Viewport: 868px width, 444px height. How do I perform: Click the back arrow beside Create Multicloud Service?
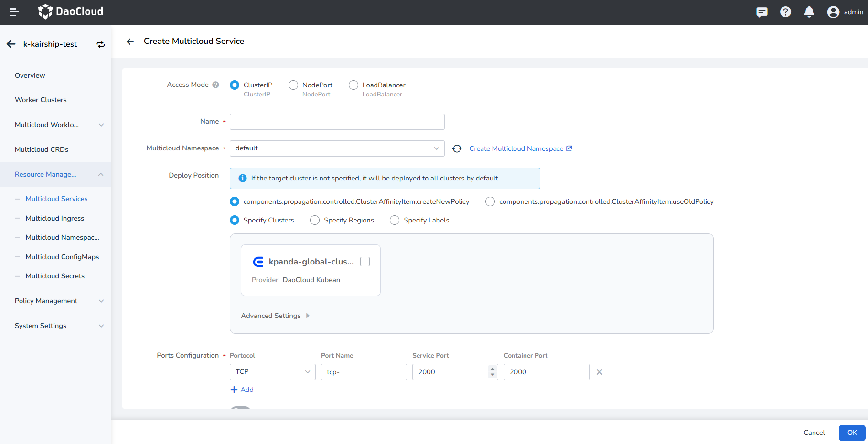130,42
